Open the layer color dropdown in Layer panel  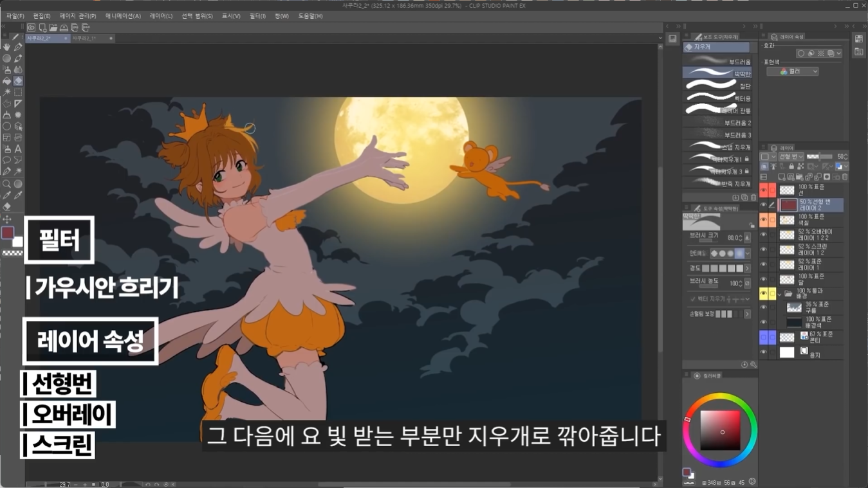[x=842, y=167]
